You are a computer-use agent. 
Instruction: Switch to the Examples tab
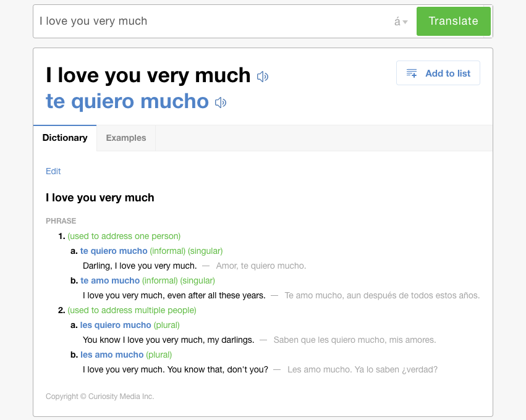pos(126,138)
